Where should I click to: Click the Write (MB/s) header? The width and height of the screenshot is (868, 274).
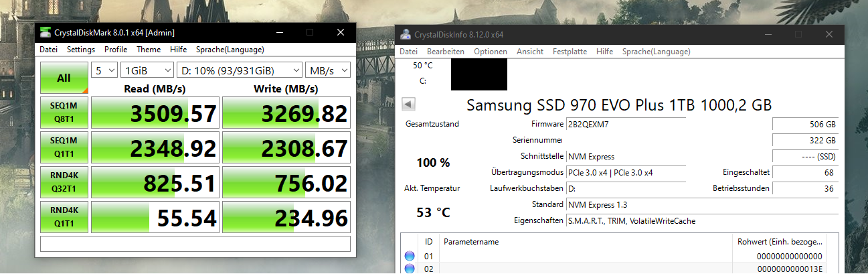[x=286, y=88]
